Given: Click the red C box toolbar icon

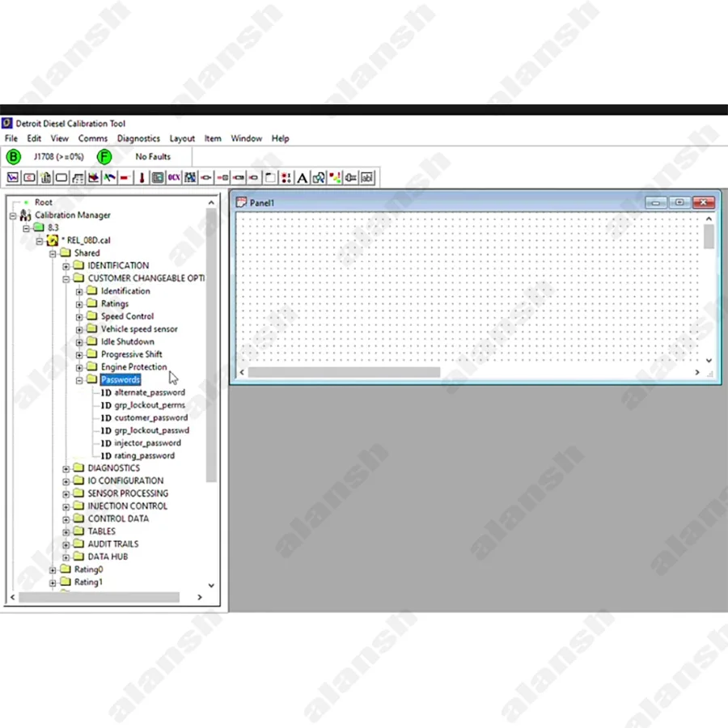Looking at the screenshot, I should point(29,178).
